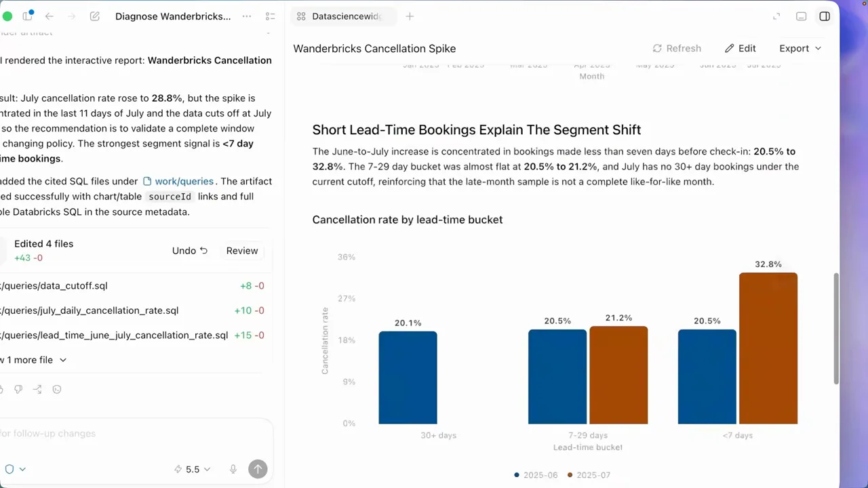The image size is (868, 488).
Task: Click the 'Edited 4 files' label
Action: click(43, 244)
